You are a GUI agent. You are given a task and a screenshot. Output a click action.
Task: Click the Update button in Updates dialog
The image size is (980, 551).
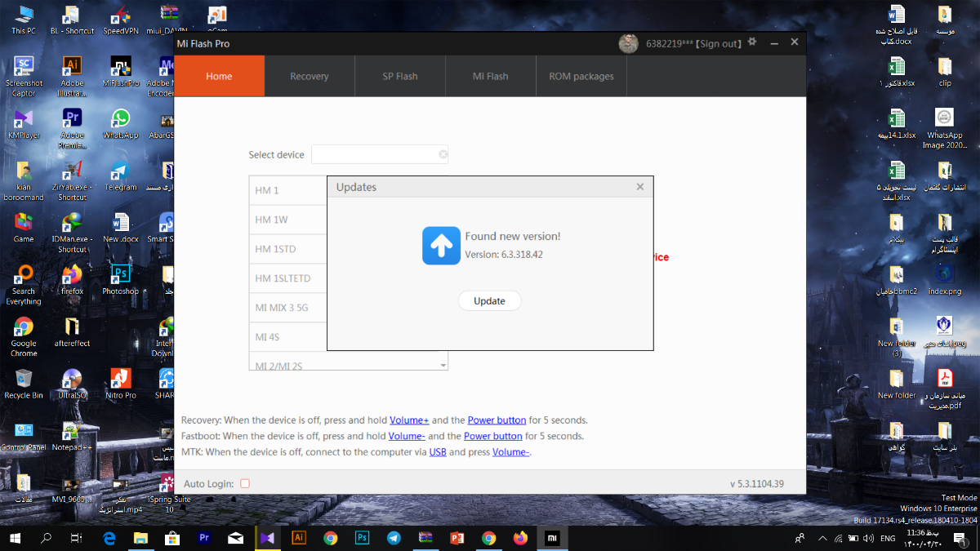tap(489, 300)
